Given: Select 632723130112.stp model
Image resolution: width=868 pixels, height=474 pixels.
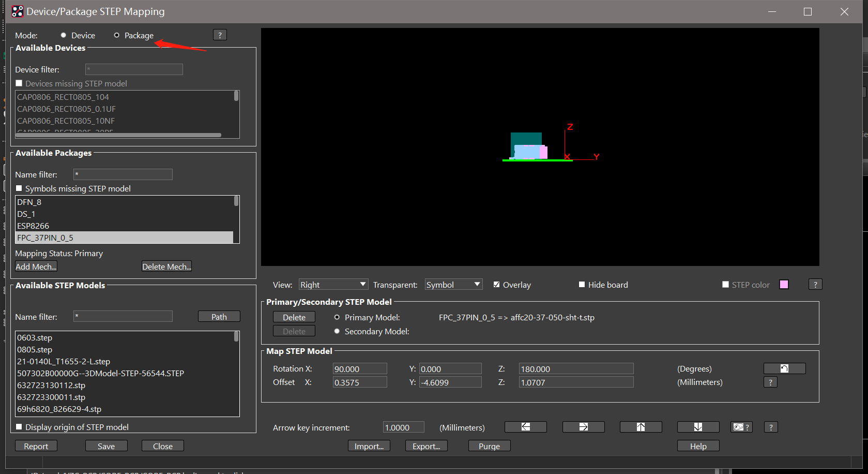Looking at the screenshot, I should coord(125,385).
